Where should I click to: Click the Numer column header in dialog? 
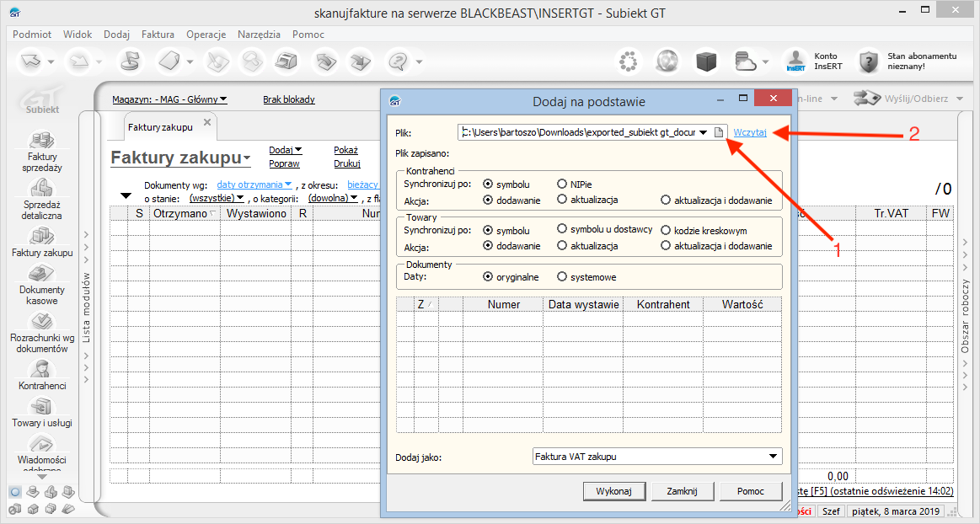tap(503, 304)
